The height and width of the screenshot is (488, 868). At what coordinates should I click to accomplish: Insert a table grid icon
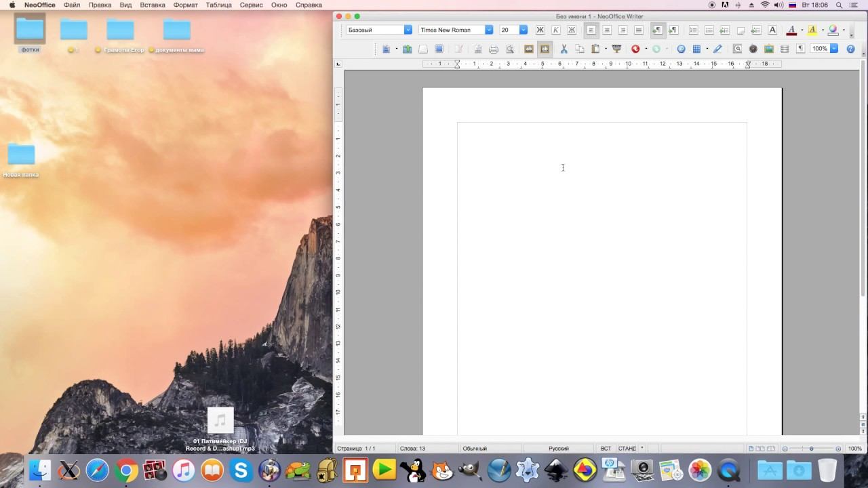pyautogui.click(x=696, y=49)
